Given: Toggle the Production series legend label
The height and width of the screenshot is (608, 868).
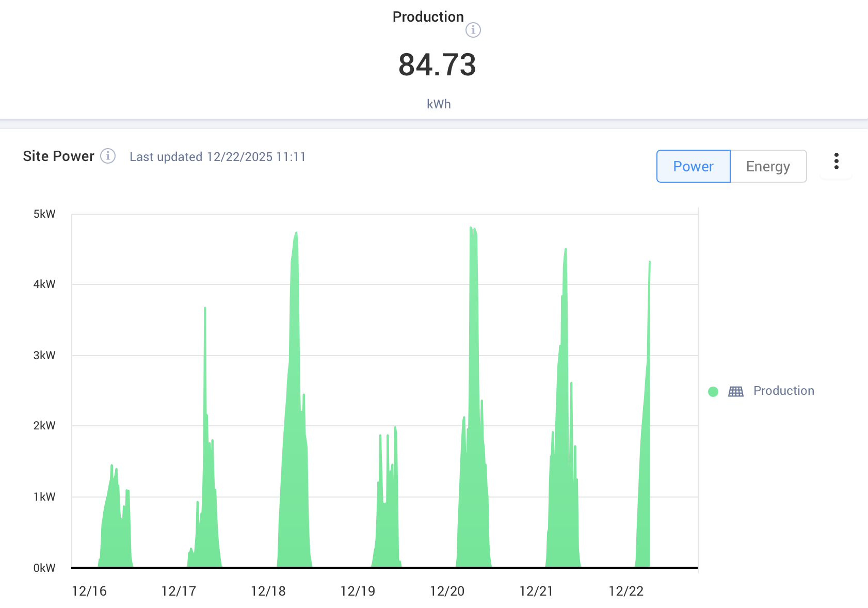Looking at the screenshot, I should (x=783, y=391).
